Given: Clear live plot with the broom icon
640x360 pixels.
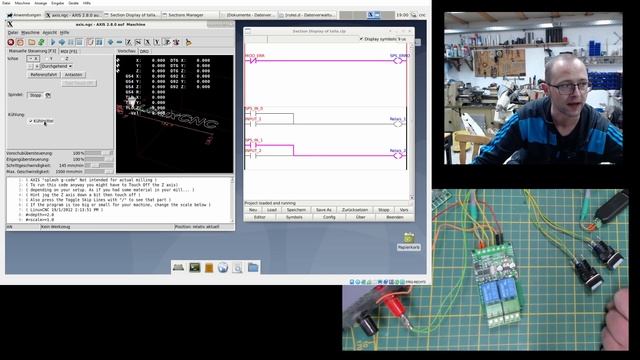Looking at the screenshot, I should [188, 42].
